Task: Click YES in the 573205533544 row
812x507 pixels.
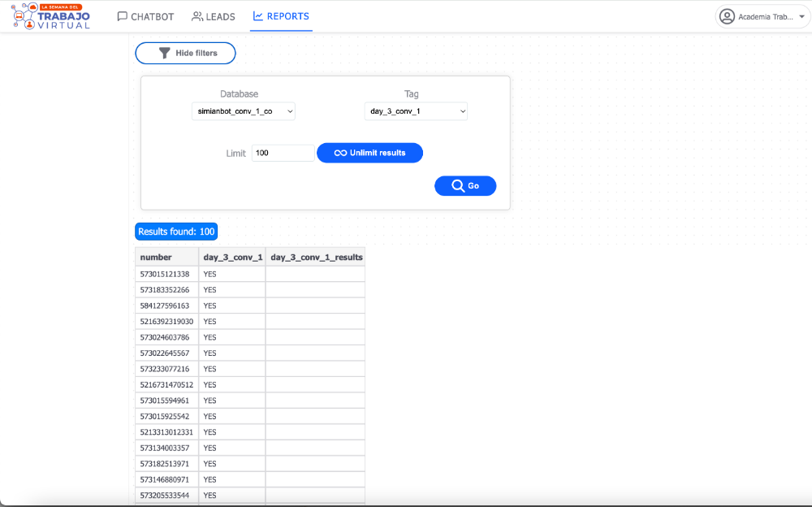Action: pyautogui.click(x=209, y=495)
